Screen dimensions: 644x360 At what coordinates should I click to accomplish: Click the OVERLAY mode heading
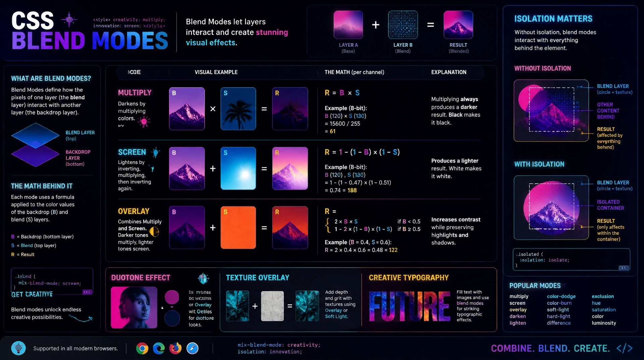point(133,211)
